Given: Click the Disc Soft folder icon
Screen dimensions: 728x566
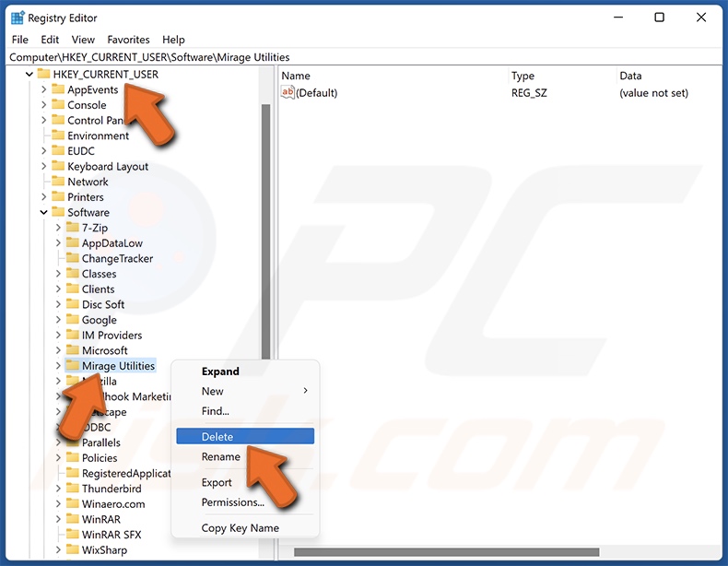Looking at the screenshot, I should pyautogui.click(x=73, y=303).
